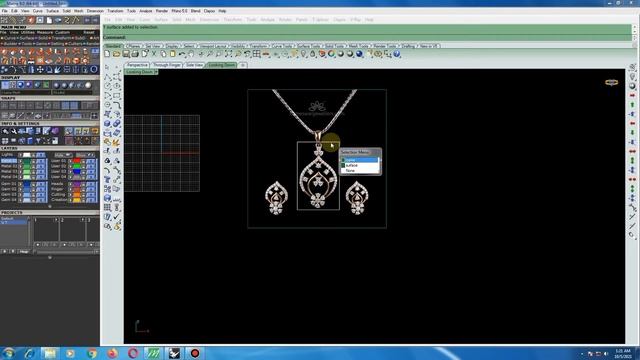Click the move arrows icon in Matrix transform row
This screenshot has height=360, width=640.
[x=40, y=70]
